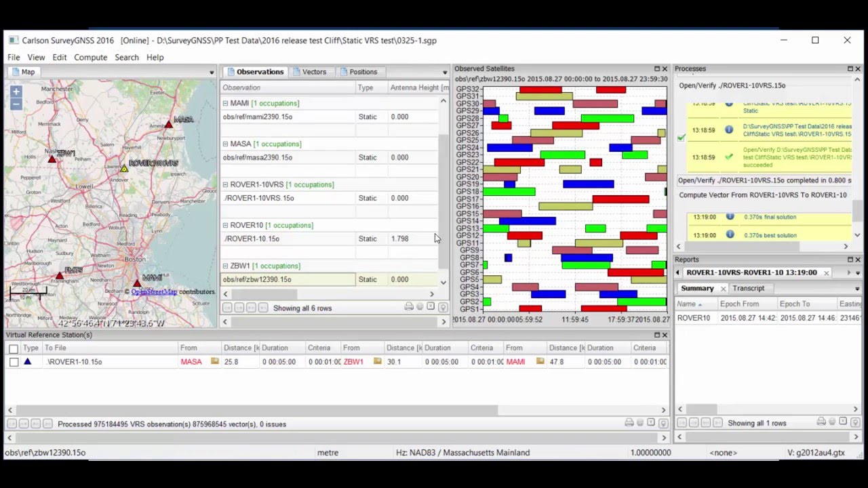This screenshot has width=868, height=488.
Task: Open the OpenStreetMap link on the map
Action: [154, 292]
